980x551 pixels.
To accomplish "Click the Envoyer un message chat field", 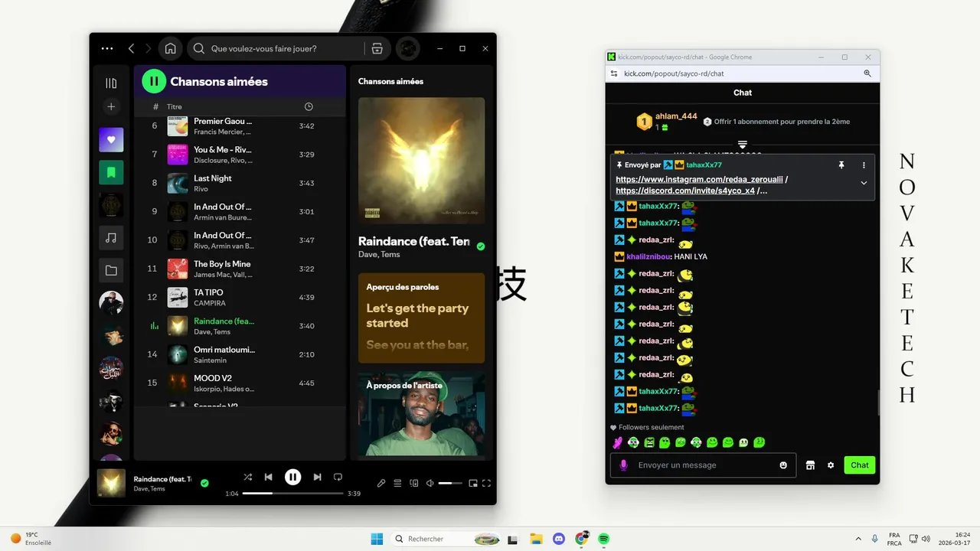I will pos(703,465).
